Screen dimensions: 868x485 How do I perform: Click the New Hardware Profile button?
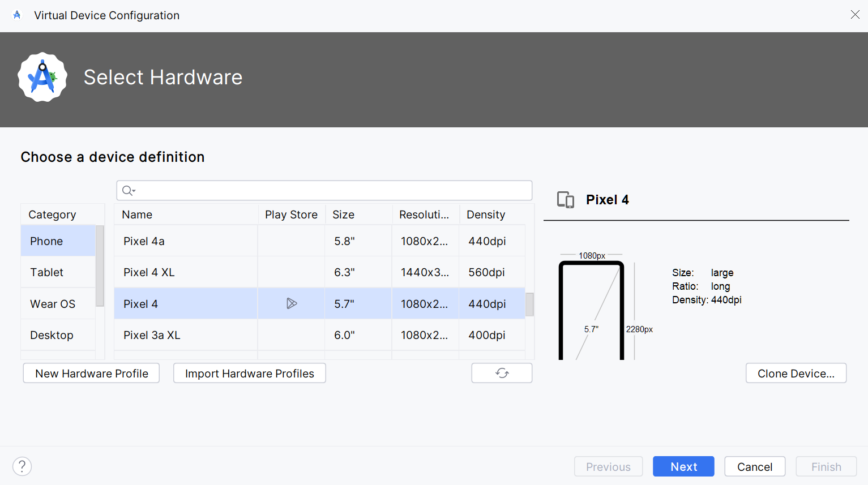pyautogui.click(x=91, y=374)
